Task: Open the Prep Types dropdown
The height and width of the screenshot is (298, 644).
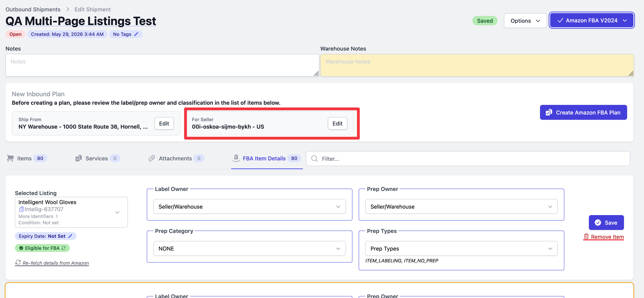Action: pyautogui.click(x=461, y=249)
